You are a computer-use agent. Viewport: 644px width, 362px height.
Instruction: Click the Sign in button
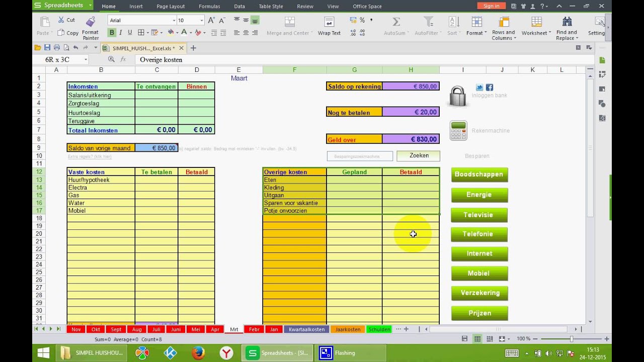click(492, 6)
